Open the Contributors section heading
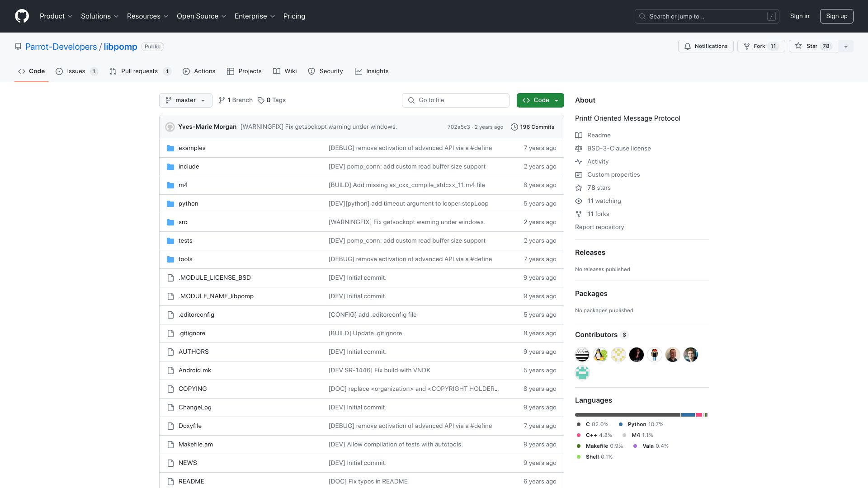The image size is (868, 488). (x=596, y=335)
